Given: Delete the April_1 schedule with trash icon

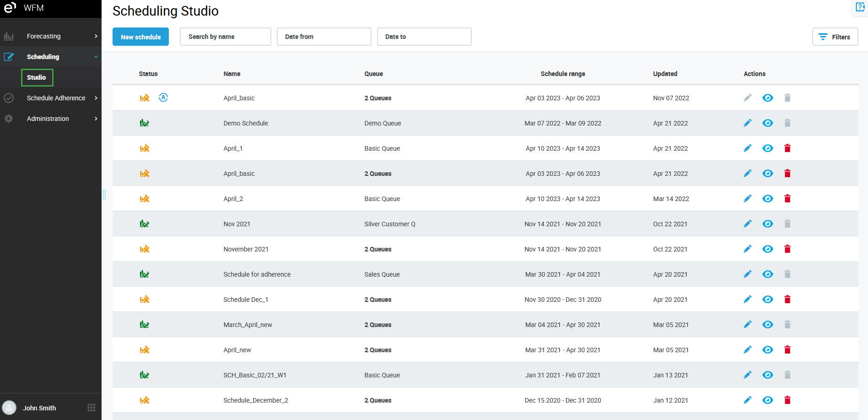Looking at the screenshot, I should 787,148.
